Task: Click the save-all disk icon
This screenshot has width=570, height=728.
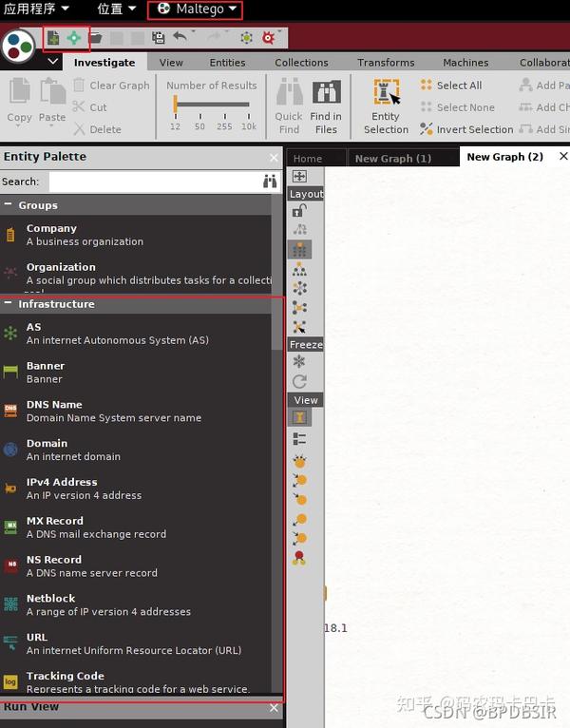Action: [159, 38]
